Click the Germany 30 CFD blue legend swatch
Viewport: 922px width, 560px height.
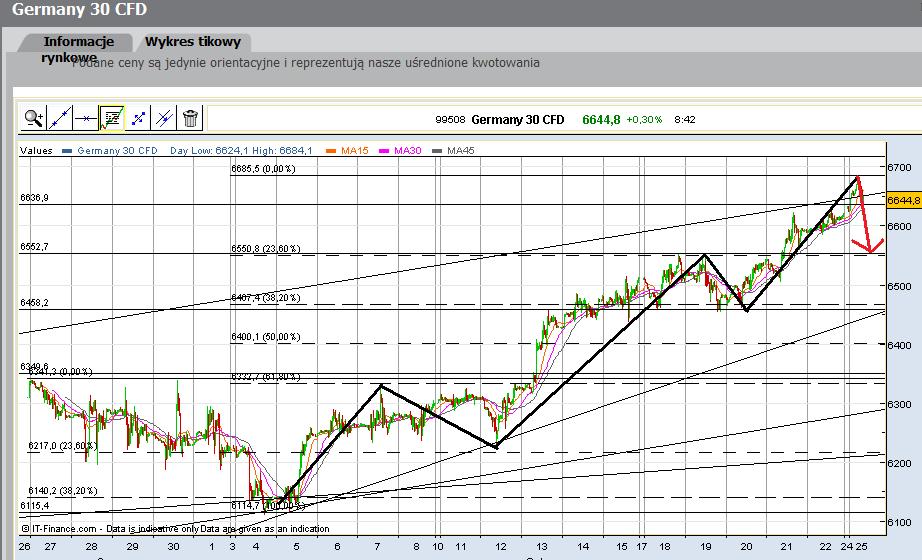(68, 151)
